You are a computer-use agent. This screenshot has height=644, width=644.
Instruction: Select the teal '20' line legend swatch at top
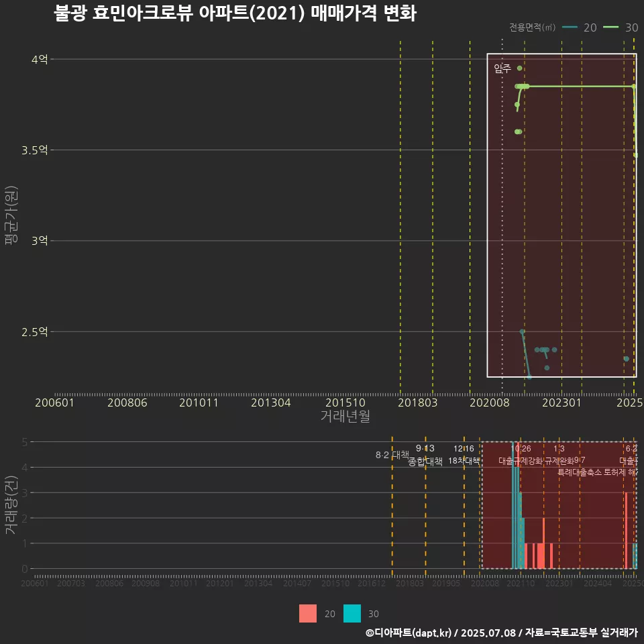[x=570, y=28]
